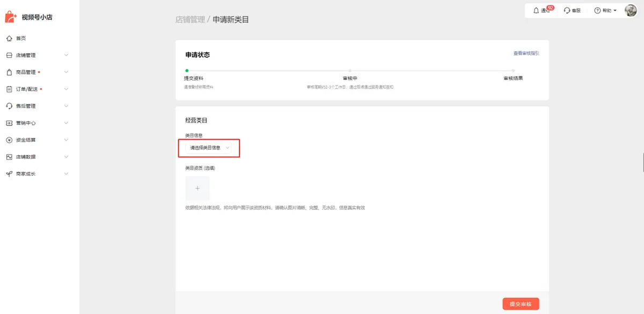The height and width of the screenshot is (314, 644).
Task: Click the 92 notification badge
Action: pos(550,8)
